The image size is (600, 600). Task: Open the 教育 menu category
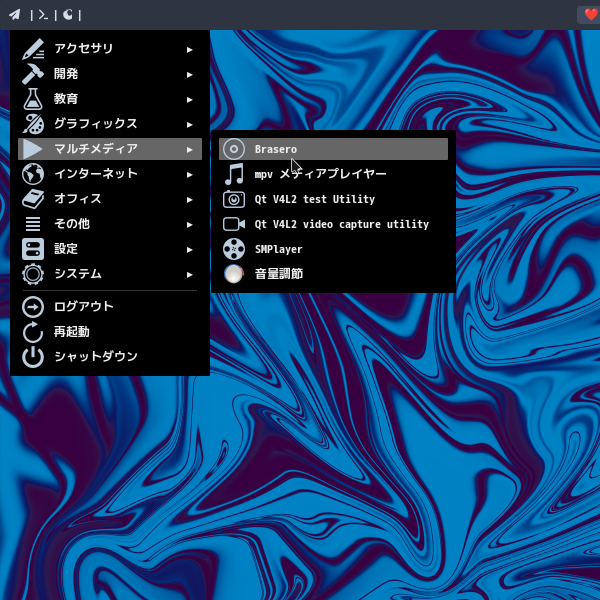(x=110, y=99)
